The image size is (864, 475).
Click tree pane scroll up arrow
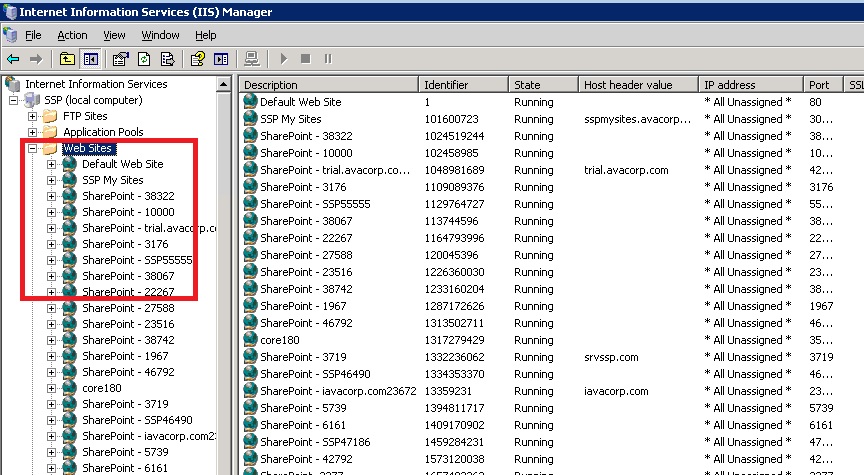coord(224,84)
